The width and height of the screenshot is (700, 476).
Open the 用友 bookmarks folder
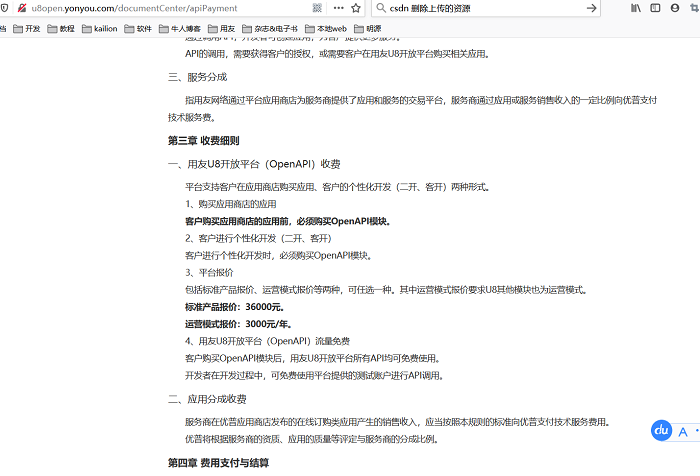tap(222, 29)
